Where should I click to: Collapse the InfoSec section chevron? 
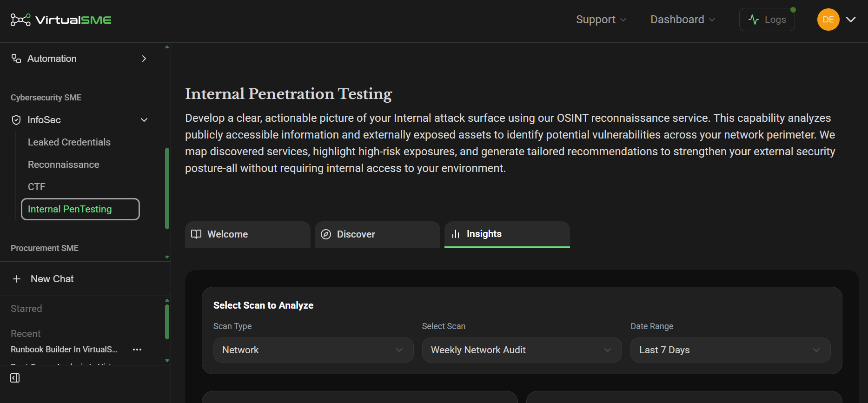click(x=144, y=120)
